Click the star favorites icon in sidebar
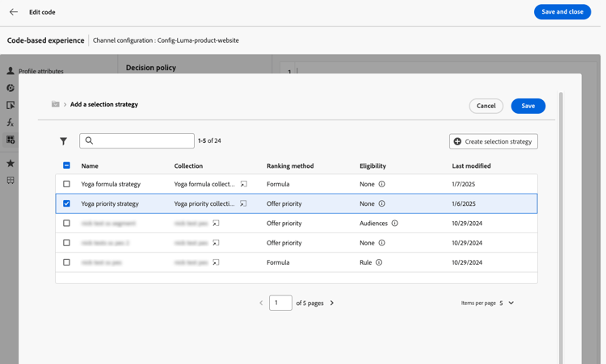Screen dimensions: 606x364 coord(11,163)
